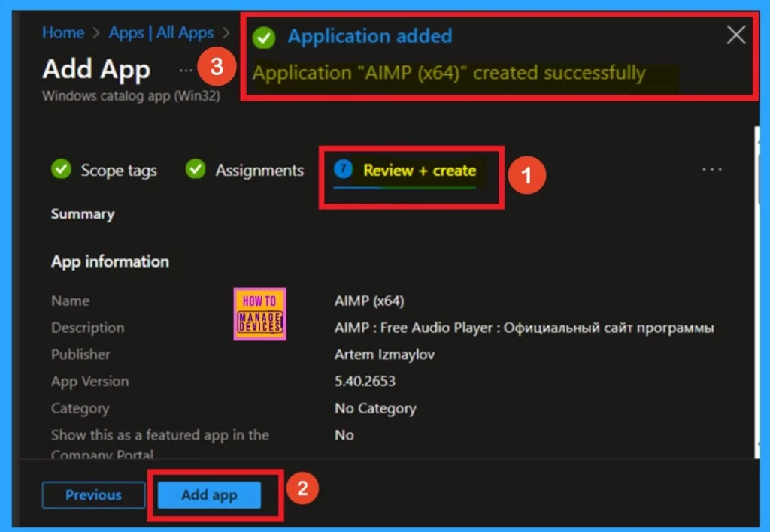Click the Previous button

click(93, 494)
